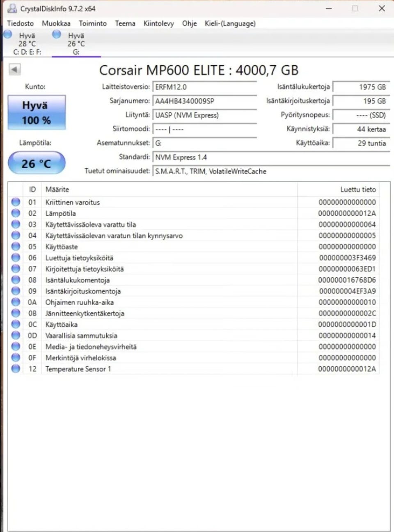Screen dimensions: 394x532
Task: Click the serial number field AA4HB4340009SP
Action: [x=205, y=101]
